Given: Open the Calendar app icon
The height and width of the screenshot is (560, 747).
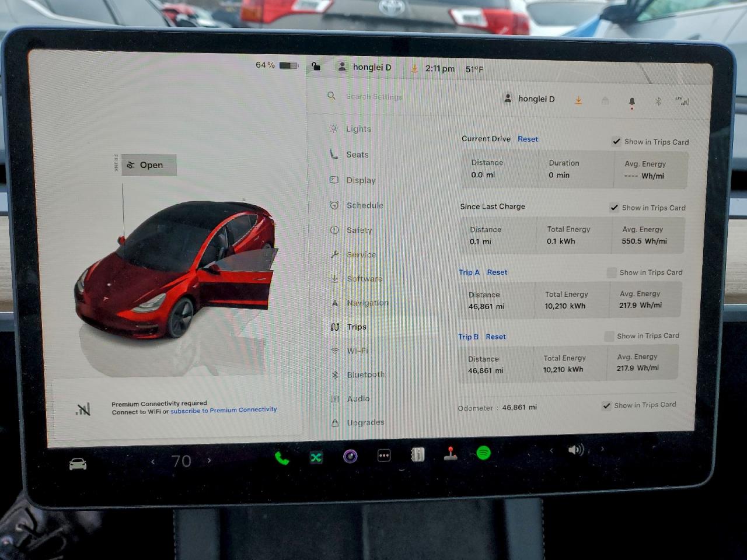Looking at the screenshot, I should (418, 454).
